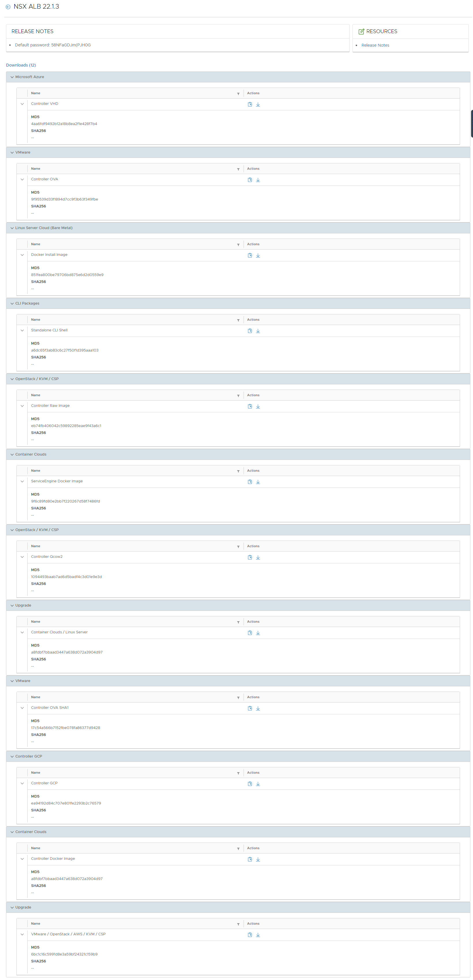
Task: Collapse the Microsoft Azure section
Action: click(x=12, y=77)
